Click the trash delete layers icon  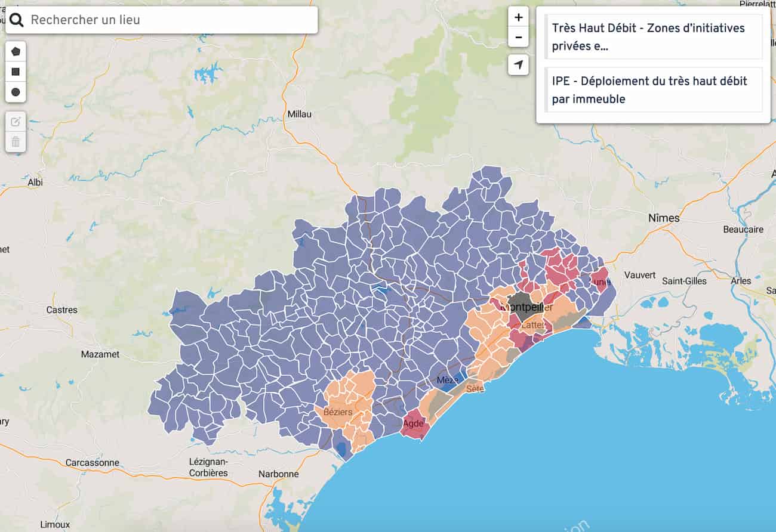(16, 142)
